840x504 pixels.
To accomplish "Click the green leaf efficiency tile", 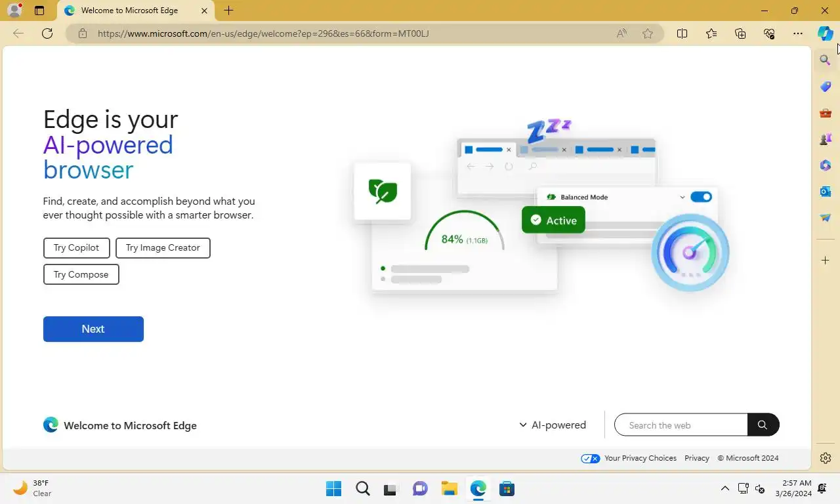I will 383,191.
